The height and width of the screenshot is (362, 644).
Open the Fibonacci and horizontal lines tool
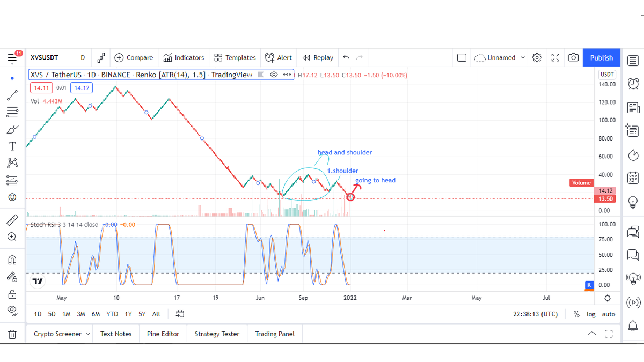click(x=12, y=113)
